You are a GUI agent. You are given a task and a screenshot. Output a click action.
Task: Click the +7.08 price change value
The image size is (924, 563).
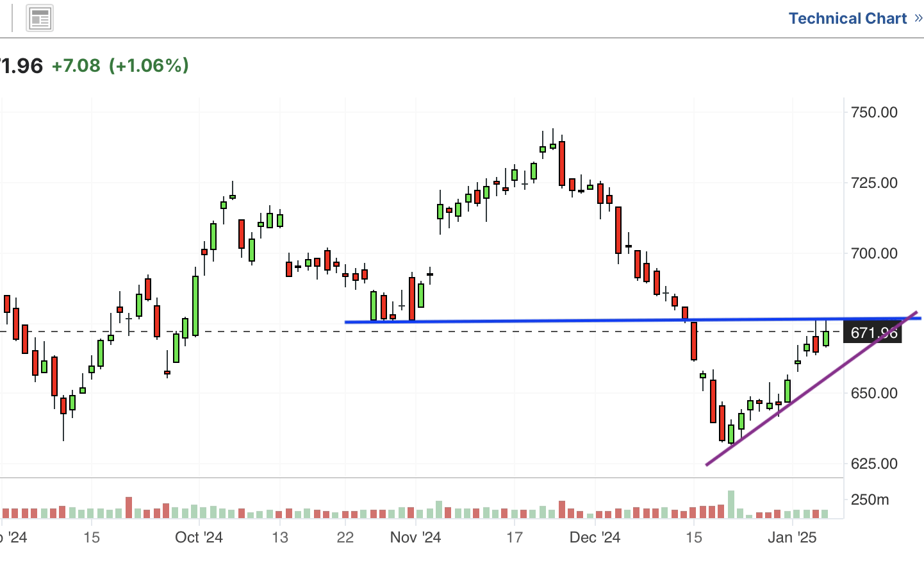pyautogui.click(x=76, y=65)
